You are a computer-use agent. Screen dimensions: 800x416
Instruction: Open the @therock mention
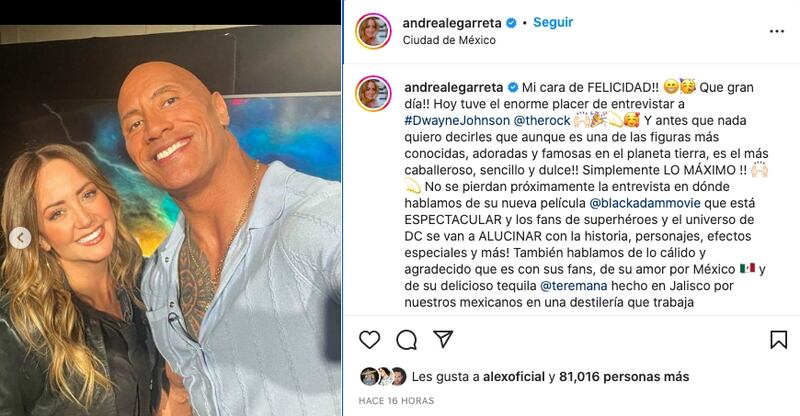[542, 120]
